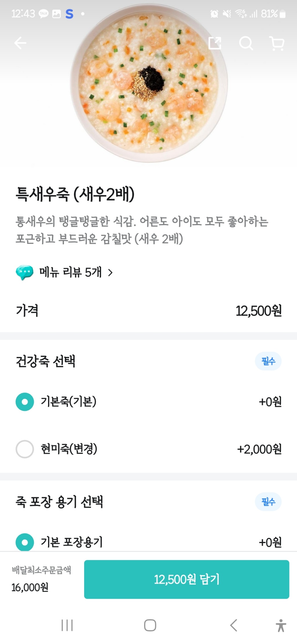Tap the KakaoTalk notification status icon

(x=44, y=14)
